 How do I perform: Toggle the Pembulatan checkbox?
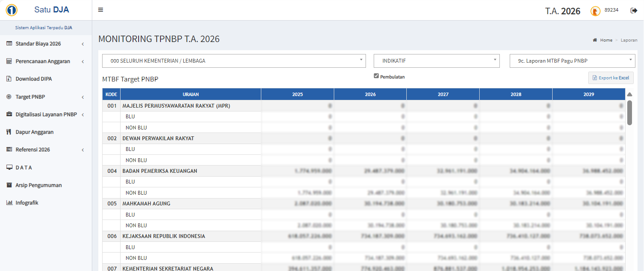coord(376,76)
